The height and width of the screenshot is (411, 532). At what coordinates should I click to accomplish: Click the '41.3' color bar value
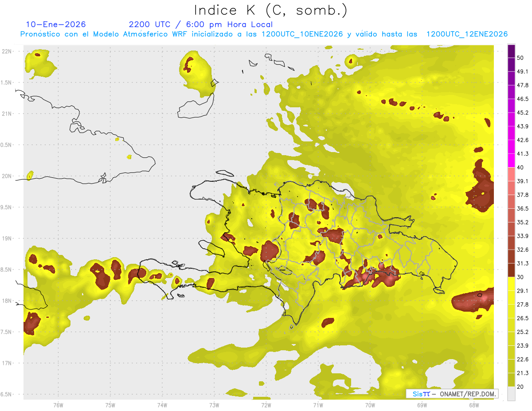[x=523, y=154]
